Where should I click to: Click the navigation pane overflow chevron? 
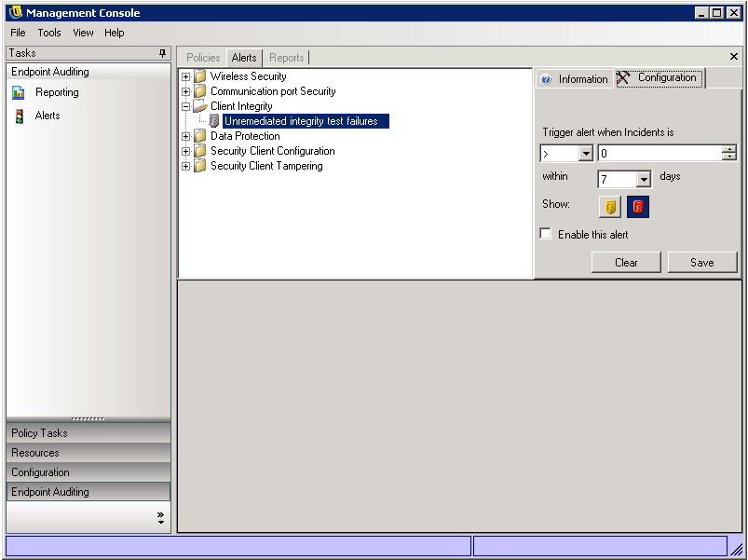coord(160,517)
